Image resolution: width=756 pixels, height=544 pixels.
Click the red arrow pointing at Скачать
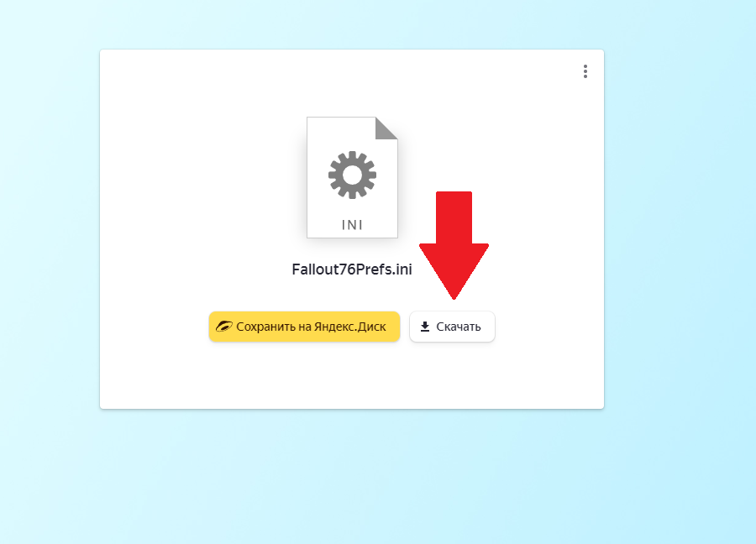click(454, 245)
